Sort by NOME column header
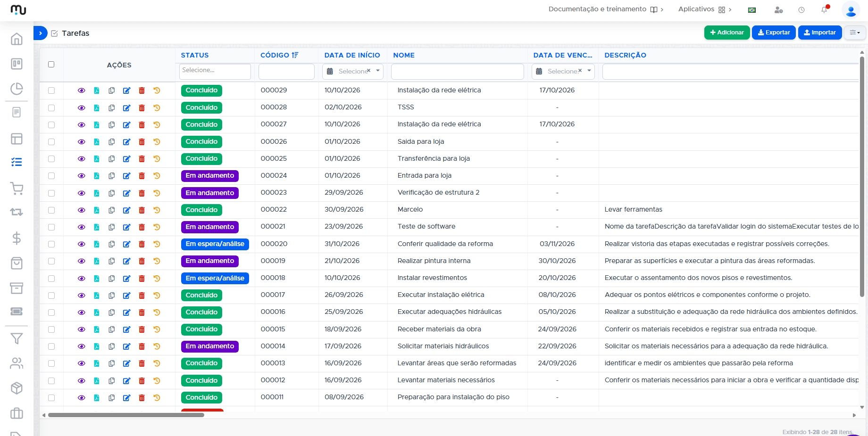 coord(404,55)
